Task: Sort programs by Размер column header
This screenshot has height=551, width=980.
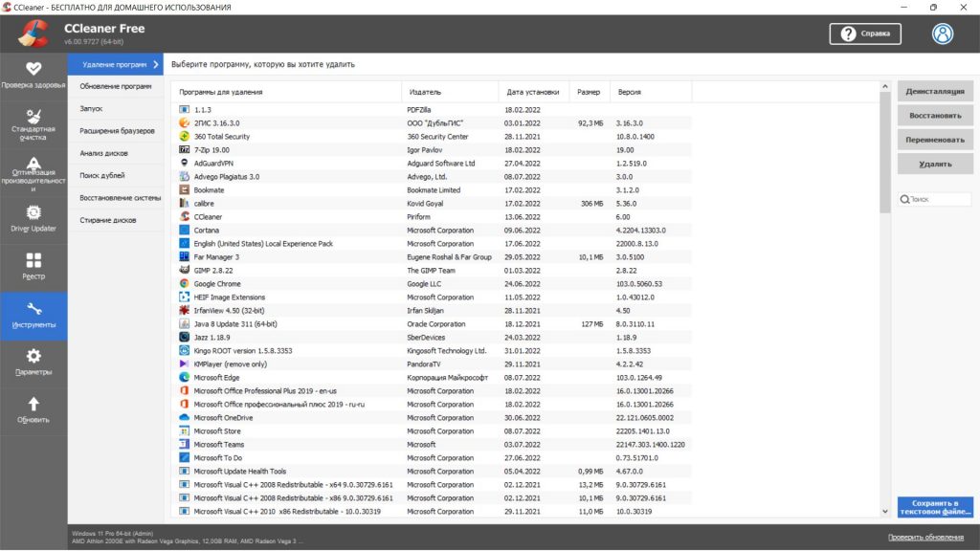Action: click(589, 92)
